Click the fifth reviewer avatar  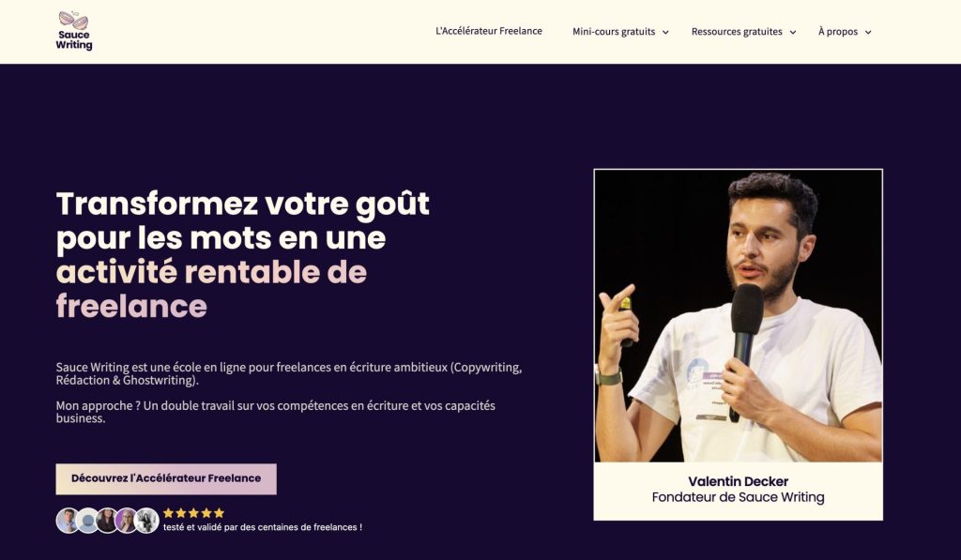(147, 521)
